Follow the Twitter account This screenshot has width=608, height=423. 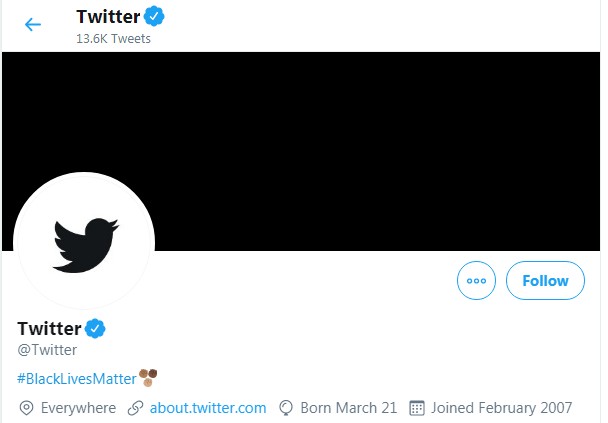(x=545, y=280)
